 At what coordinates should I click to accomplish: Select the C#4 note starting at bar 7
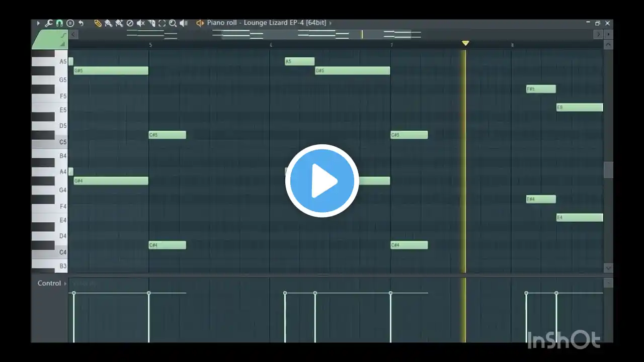tap(409, 245)
